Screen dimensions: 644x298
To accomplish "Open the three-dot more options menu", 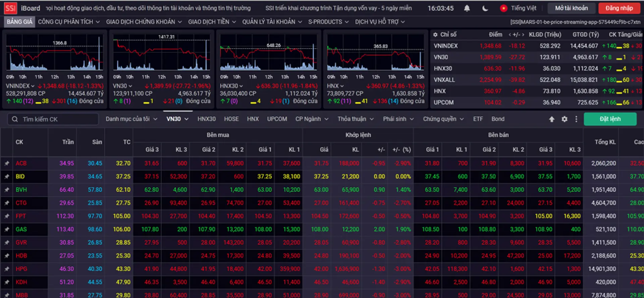I will click(576, 119).
